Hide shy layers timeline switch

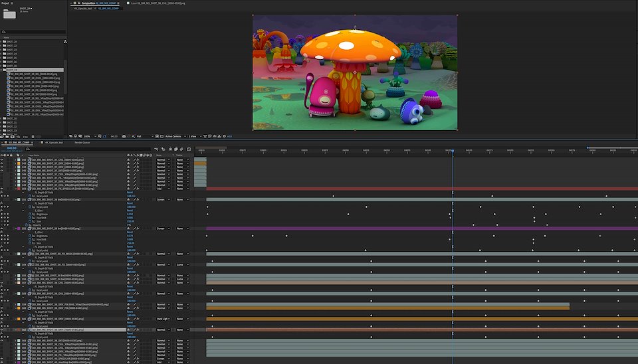point(170,149)
